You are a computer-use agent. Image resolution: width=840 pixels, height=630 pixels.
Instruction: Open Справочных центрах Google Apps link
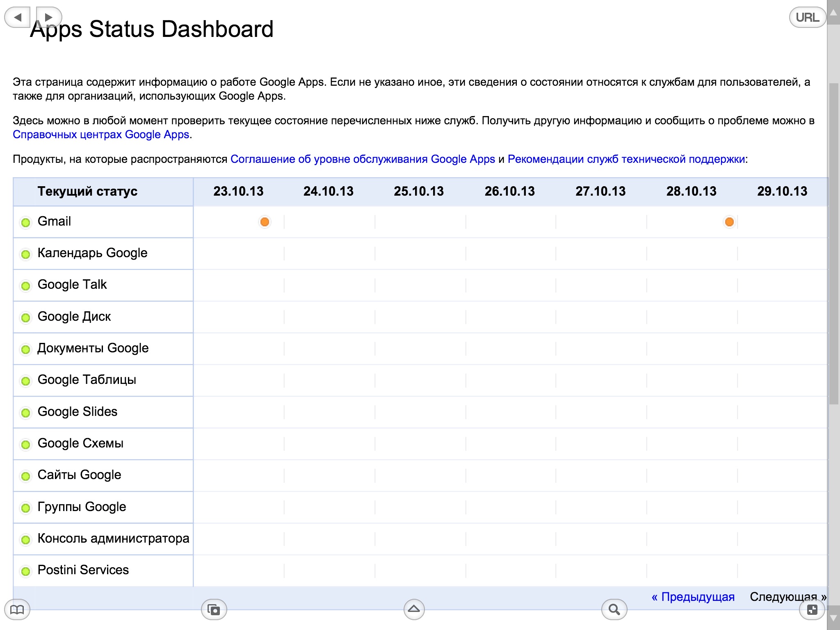click(x=101, y=135)
